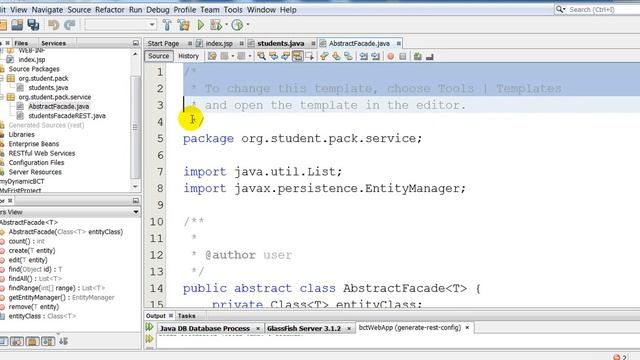The width and height of the screenshot is (640, 360).
Task: Click Stop Macro Recording icon
Action: click(402, 56)
